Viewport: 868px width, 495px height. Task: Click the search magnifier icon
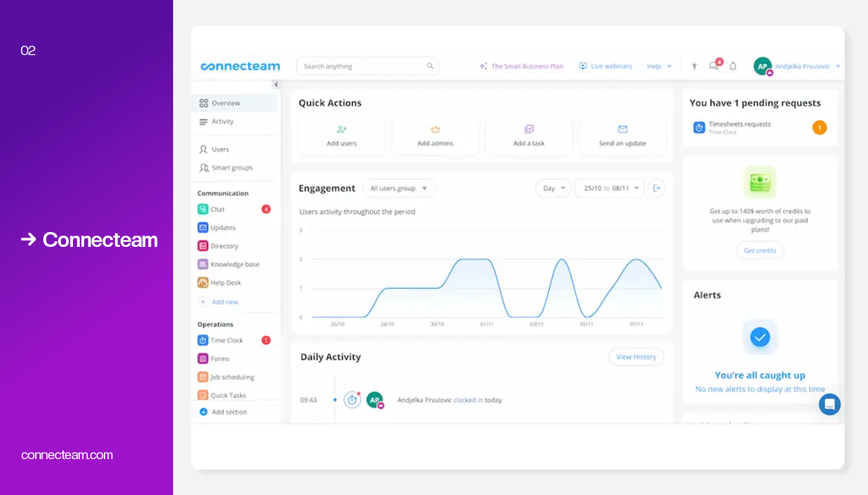pyautogui.click(x=430, y=66)
